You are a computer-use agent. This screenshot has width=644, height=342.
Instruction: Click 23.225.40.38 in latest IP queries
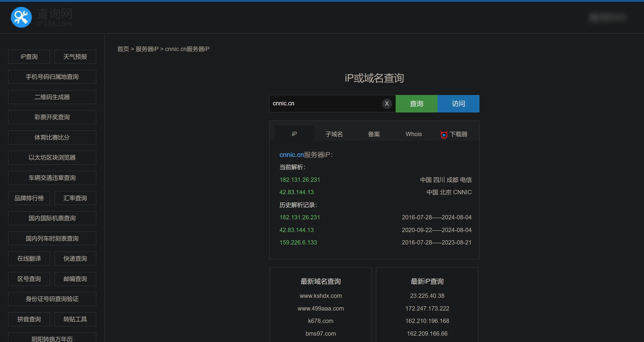coord(427,296)
